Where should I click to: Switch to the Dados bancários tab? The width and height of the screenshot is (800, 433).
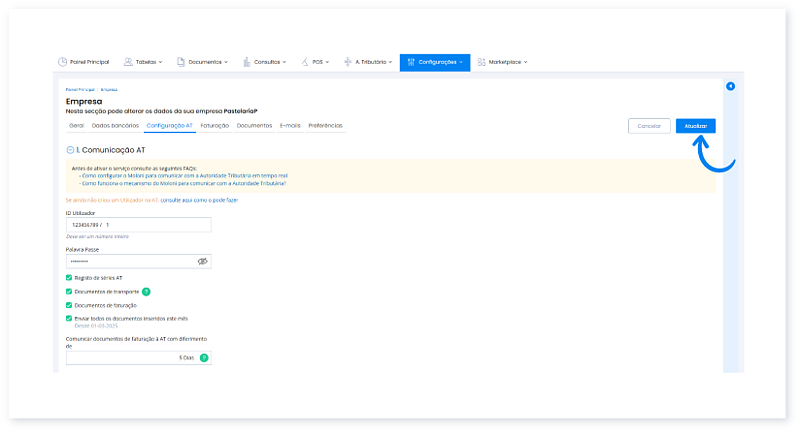115,126
